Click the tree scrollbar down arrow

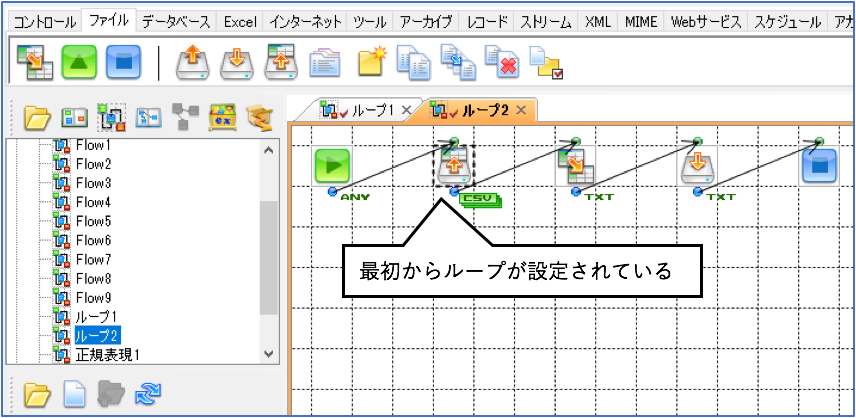tap(269, 354)
